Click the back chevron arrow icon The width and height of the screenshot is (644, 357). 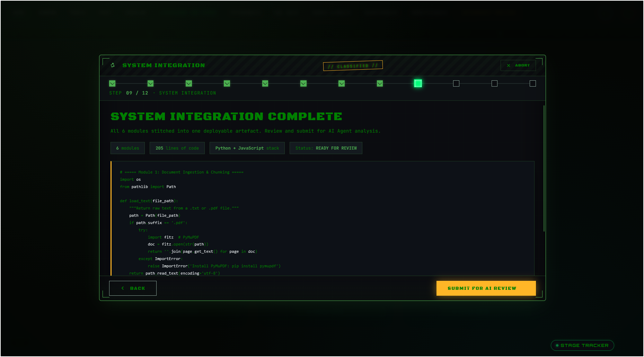pos(123,288)
